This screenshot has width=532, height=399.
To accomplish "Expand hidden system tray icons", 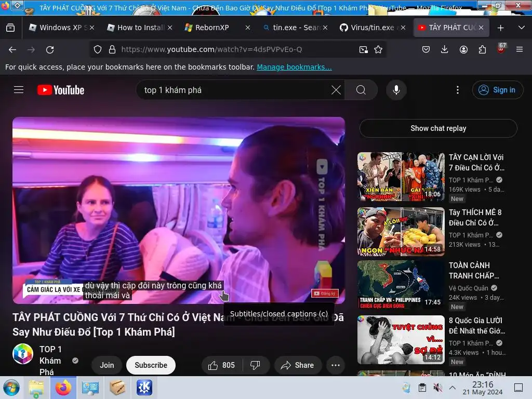I will click(x=453, y=388).
